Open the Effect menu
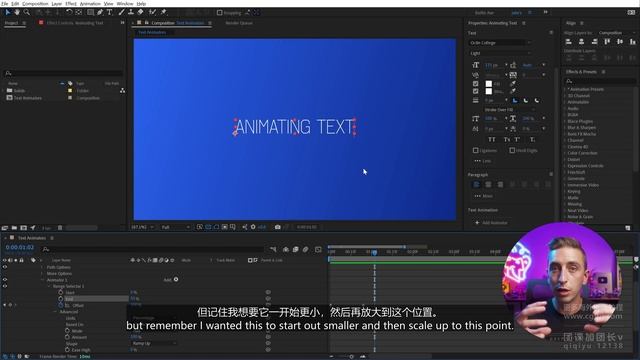Screen dimensions: 640x360 (x=71, y=3)
